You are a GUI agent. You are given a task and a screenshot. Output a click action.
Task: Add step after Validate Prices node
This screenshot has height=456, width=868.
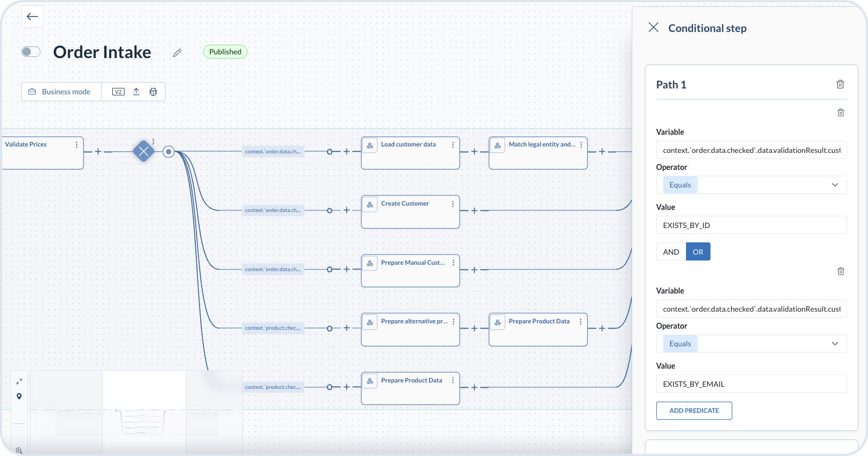point(98,151)
